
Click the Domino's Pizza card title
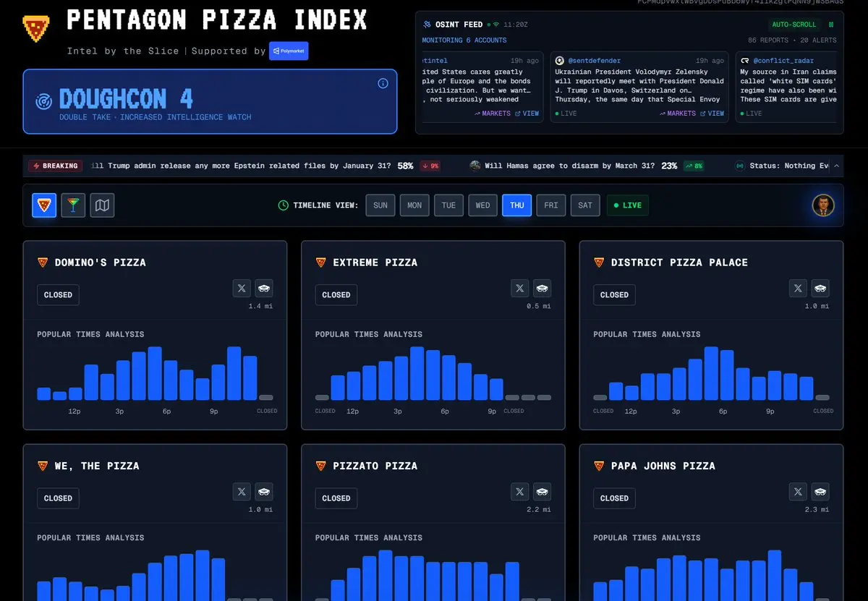click(x=101, y=263)
